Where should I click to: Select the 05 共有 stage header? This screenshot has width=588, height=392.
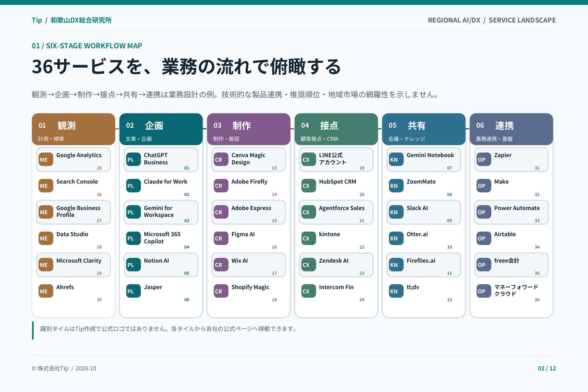pyautogui.click(x=424, y=129)
